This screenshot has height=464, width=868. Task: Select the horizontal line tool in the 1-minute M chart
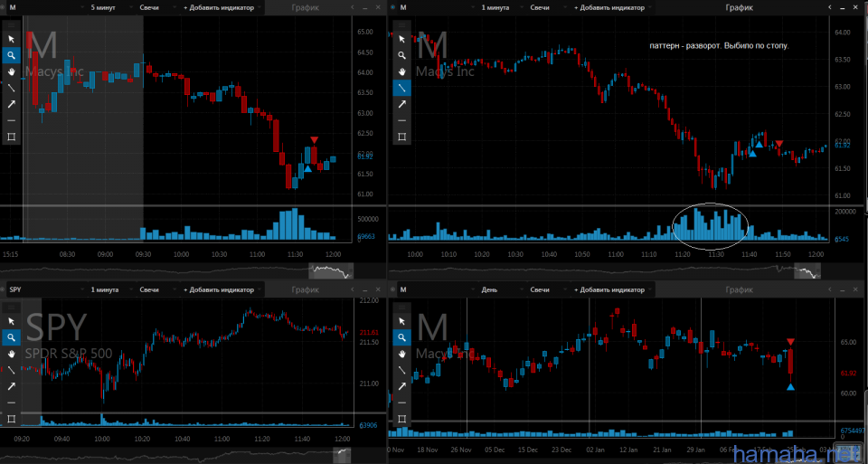[401, 120]
